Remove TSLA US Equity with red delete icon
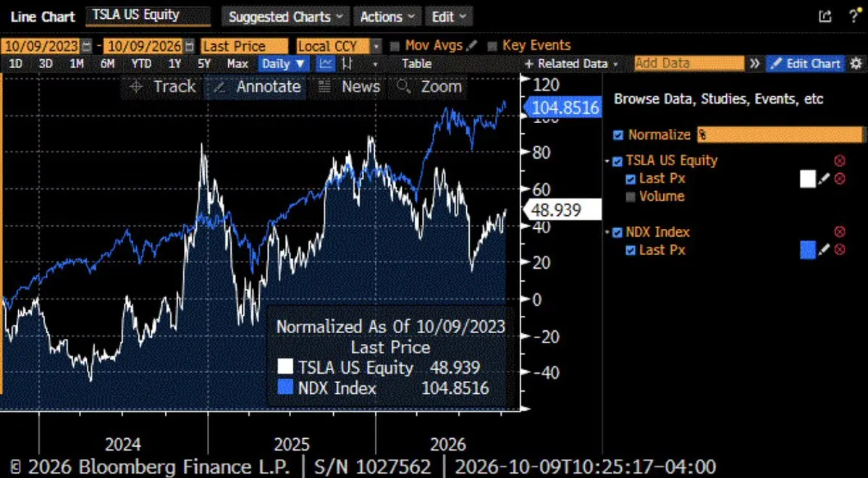The image size is (868, 478). (x=840, y=161)
